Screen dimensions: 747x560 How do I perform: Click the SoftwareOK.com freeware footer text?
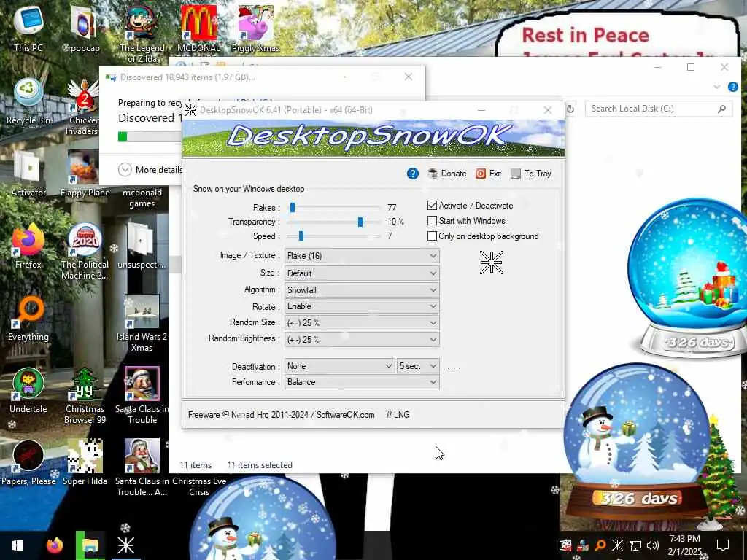[x=281, y=415]
